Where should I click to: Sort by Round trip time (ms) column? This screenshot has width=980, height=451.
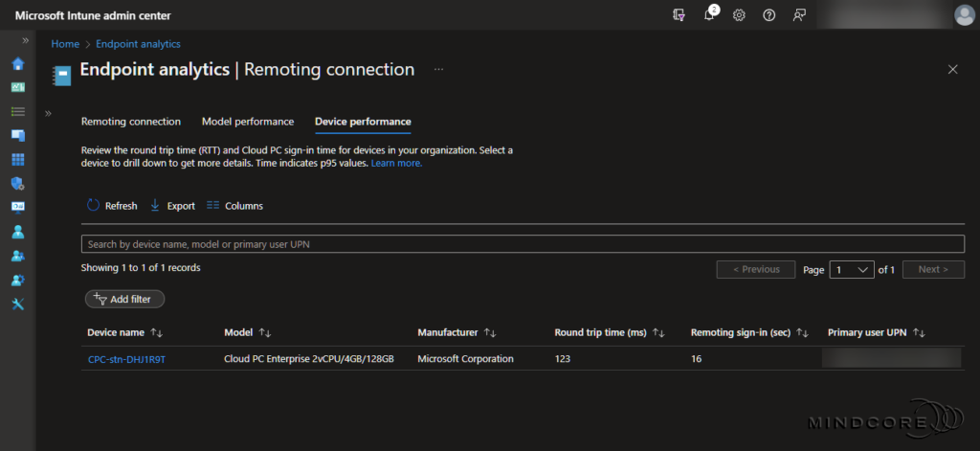(x=610, y=333)
